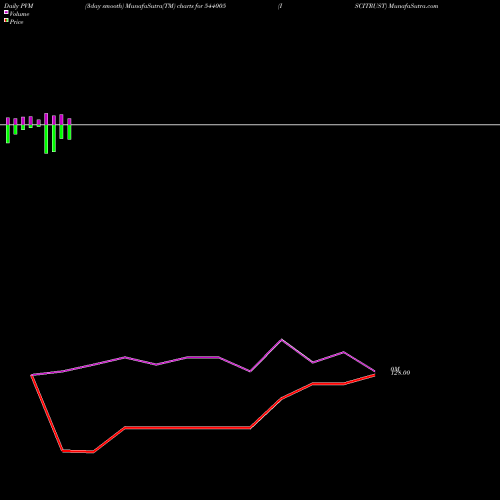Viewport: 500px width, 500px height.
Task: Click the 'SCITRUST) MunafaSutra.com' text
Action: [x=396, y=6]
